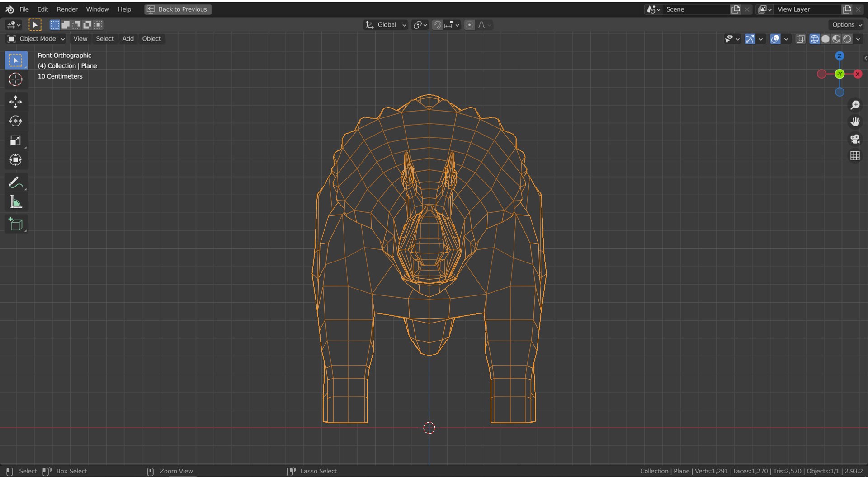This screenshot has height=477, width=868.
Task: Select the Scale tool
Action: point(15,140)
